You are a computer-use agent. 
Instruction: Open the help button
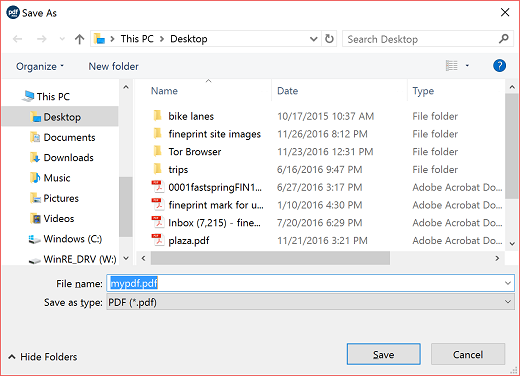pyautogui.click(x=499, y=66)
